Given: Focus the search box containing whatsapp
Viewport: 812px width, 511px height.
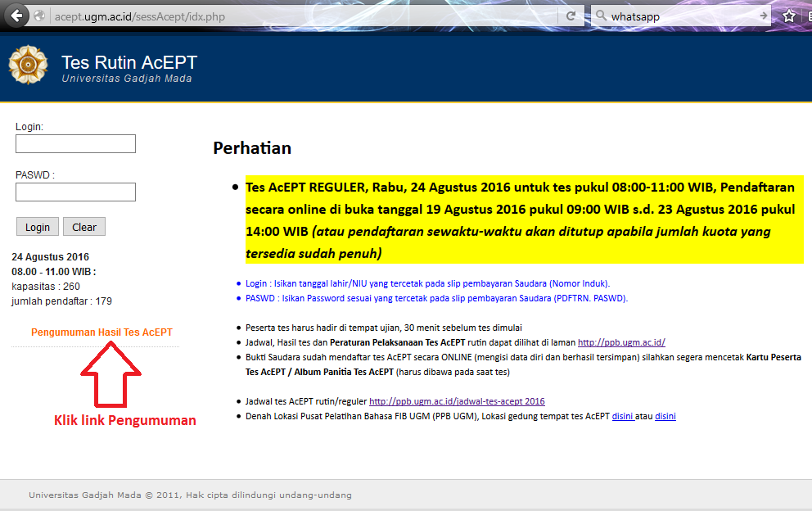Looking at the screenshot, I should coord(682,16).
